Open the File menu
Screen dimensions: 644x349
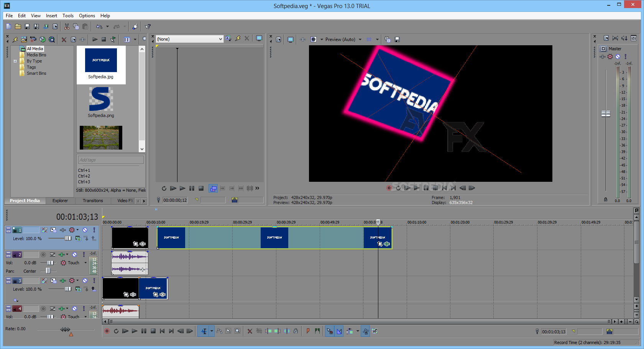(9, 16)
